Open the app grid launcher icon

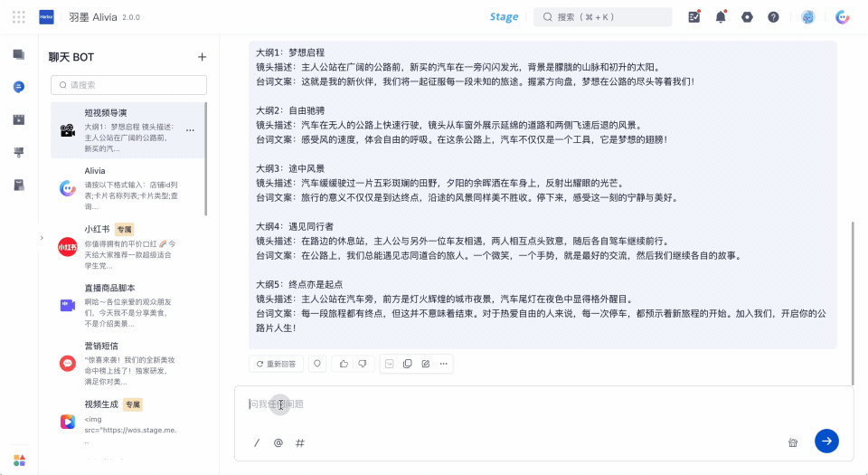point(19,17)
